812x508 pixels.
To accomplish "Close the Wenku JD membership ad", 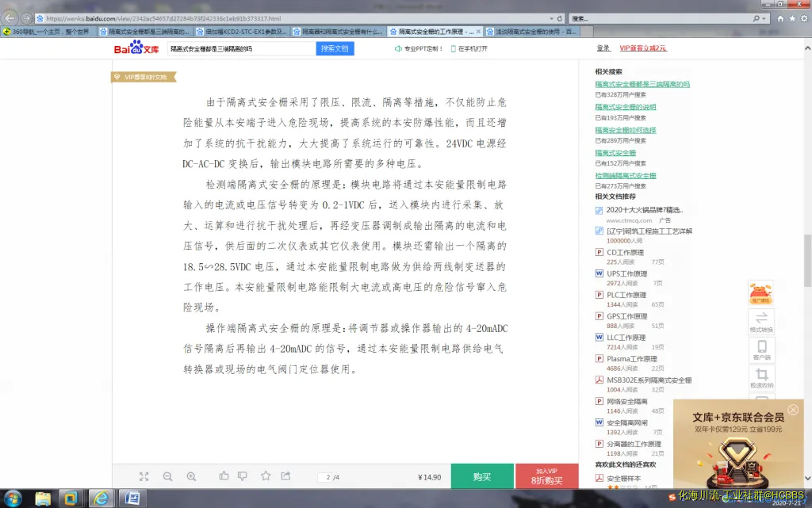I will coord(793,410).
